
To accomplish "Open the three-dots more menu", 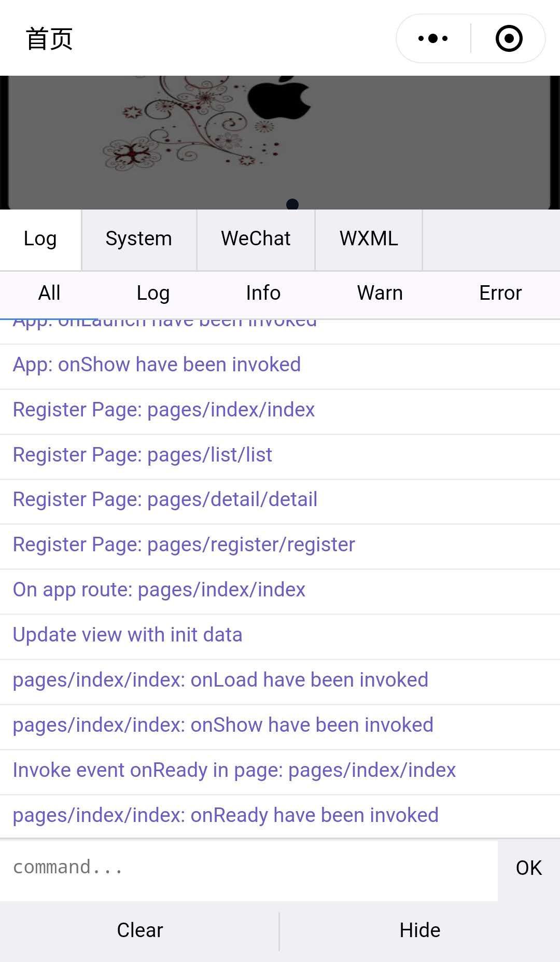I will coord(433,38).
